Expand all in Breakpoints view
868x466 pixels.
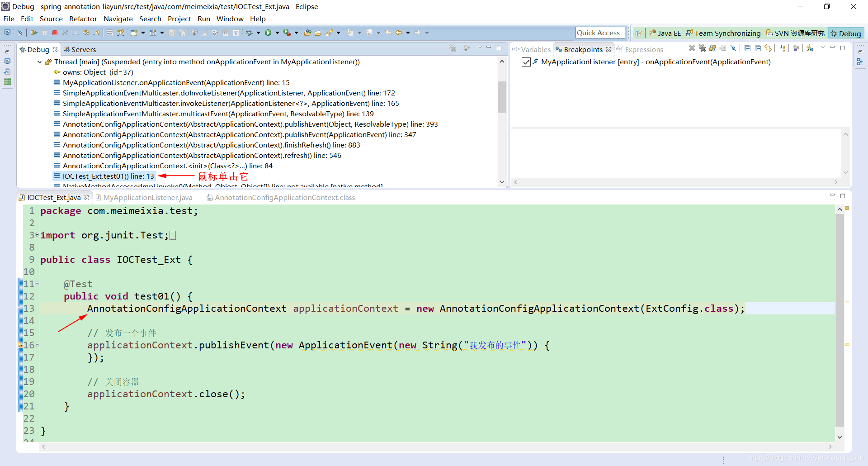[748, 48]
